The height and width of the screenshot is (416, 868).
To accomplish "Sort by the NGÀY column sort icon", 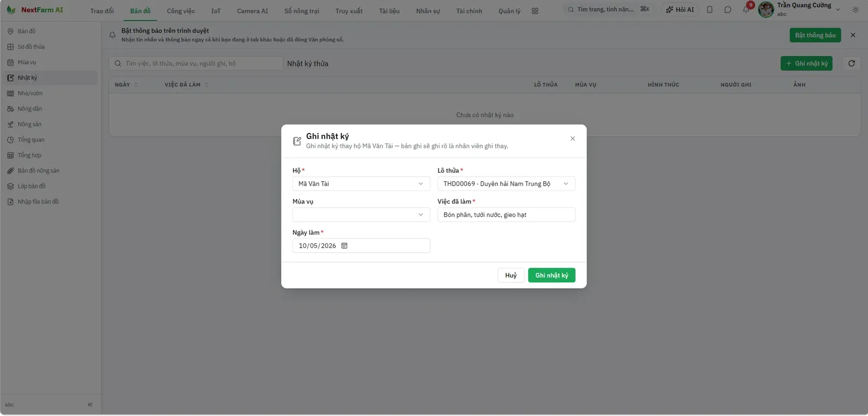I will 136,85.
